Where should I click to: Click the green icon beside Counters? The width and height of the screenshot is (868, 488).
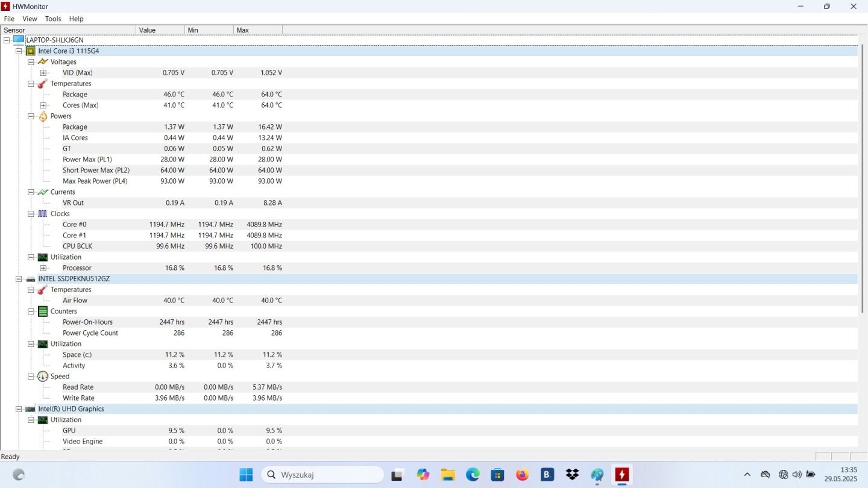(43, 311)
